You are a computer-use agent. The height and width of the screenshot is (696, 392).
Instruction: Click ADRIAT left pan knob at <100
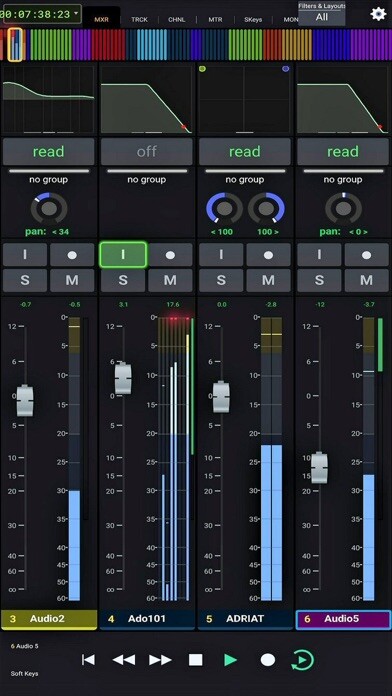224,208
